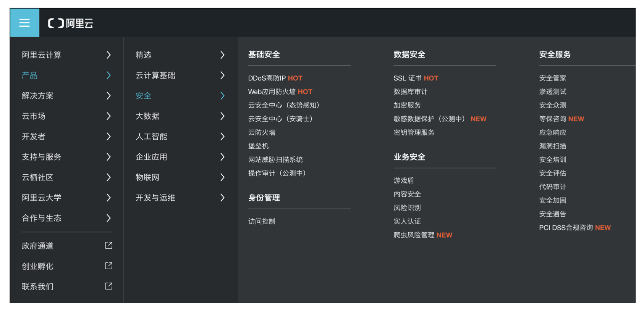Expand 安全 chevron arrow

[x=222, y=96]
